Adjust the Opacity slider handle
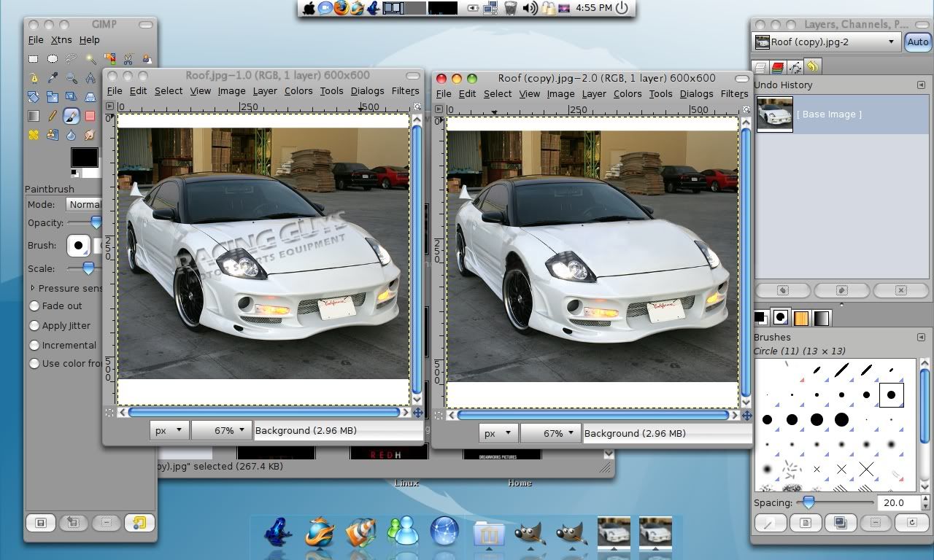Viewport: 934px width, 560px height. [x=96, y=222]
